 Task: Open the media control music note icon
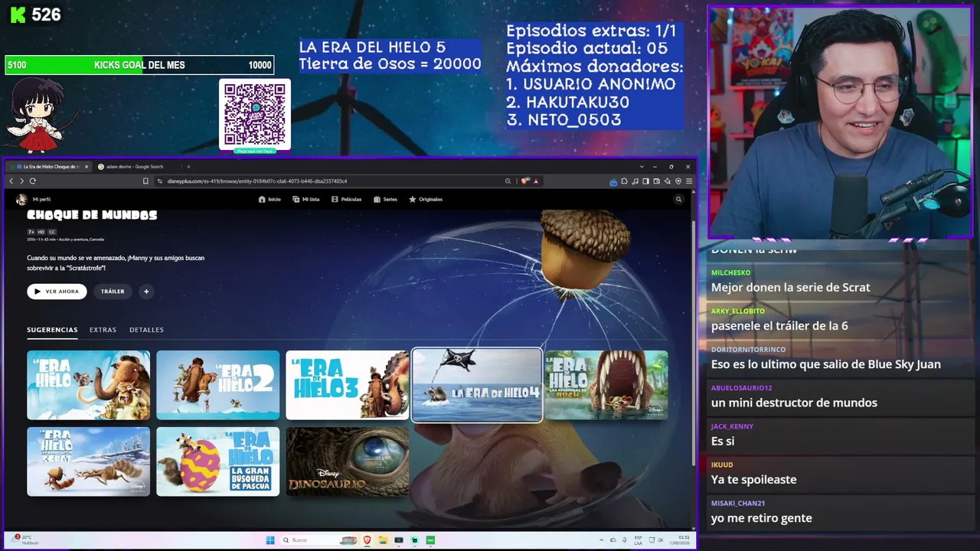pos(635,181)
